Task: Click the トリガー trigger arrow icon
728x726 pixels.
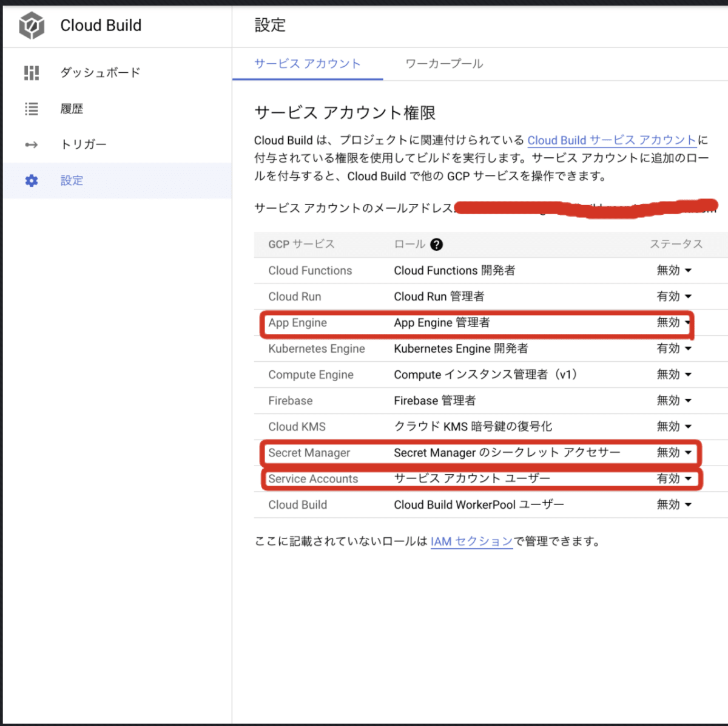Action: 32,144
